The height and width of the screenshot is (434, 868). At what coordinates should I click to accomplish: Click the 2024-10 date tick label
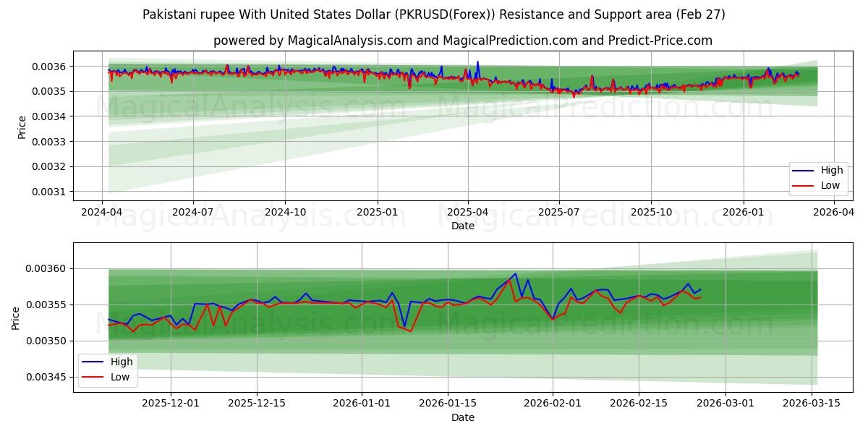click(285, 212)
